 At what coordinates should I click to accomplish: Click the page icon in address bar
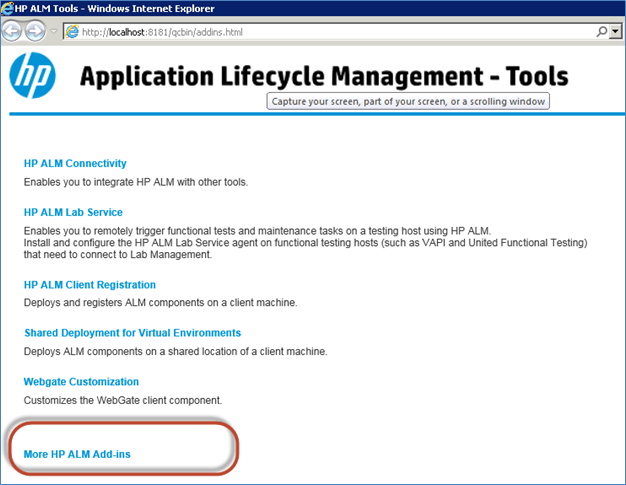[x=72, y=32]
